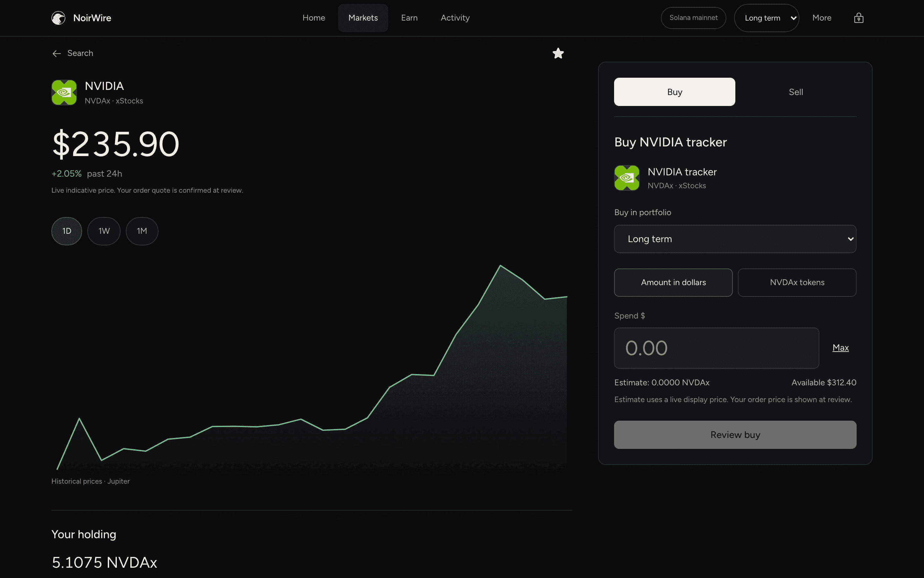Choose Amount in dollars mode

point(673,283)
